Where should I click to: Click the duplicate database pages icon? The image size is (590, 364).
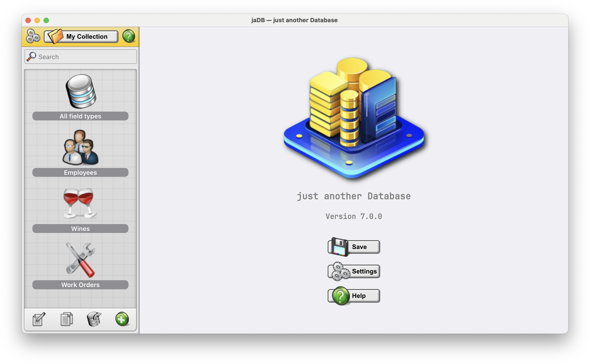tap(66, 319)
